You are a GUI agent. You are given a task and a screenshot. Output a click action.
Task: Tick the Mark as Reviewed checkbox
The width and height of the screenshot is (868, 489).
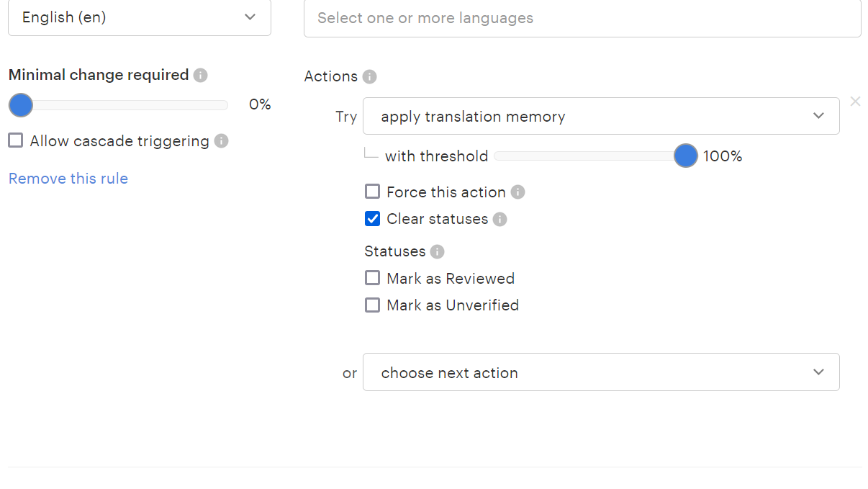(372, 279)
